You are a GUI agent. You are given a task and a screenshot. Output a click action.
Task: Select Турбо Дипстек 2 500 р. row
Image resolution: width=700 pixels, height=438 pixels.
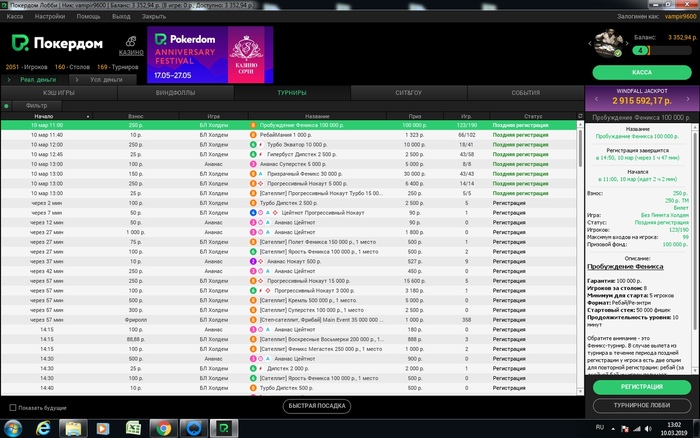[x=289, y=203]
